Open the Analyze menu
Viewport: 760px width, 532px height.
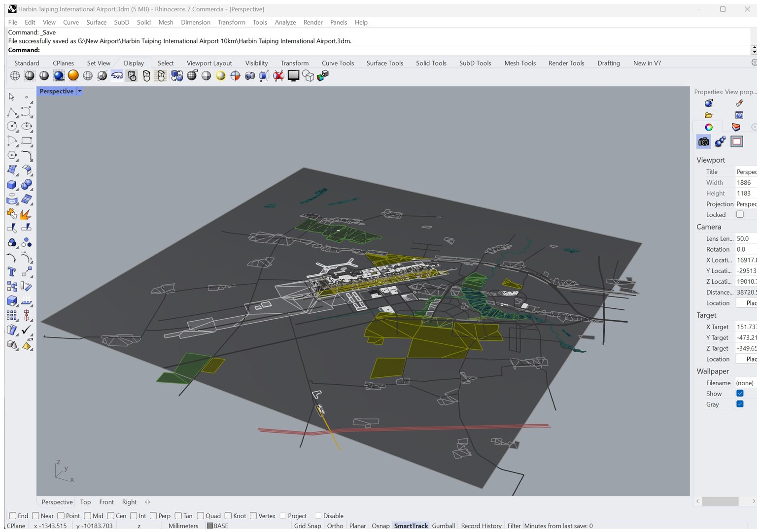pyautogui.click(x=285, y=22)
